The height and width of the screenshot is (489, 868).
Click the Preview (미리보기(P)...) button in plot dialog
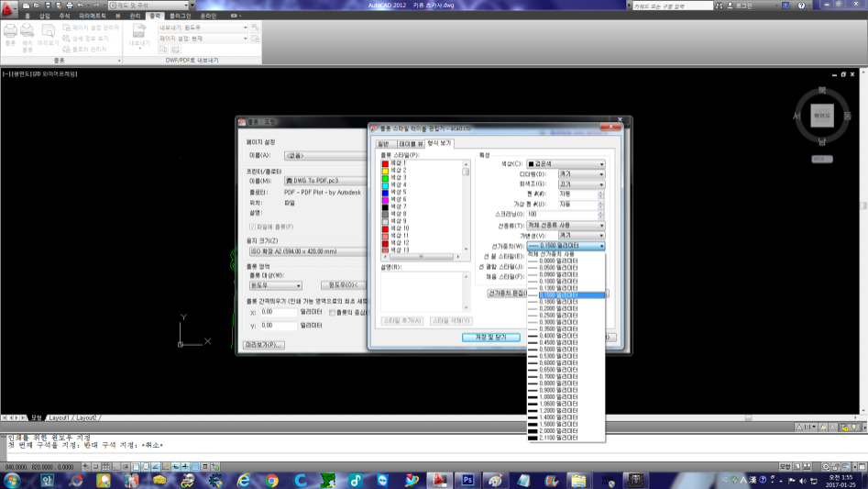pyautogui.click(x=263, y=344)
